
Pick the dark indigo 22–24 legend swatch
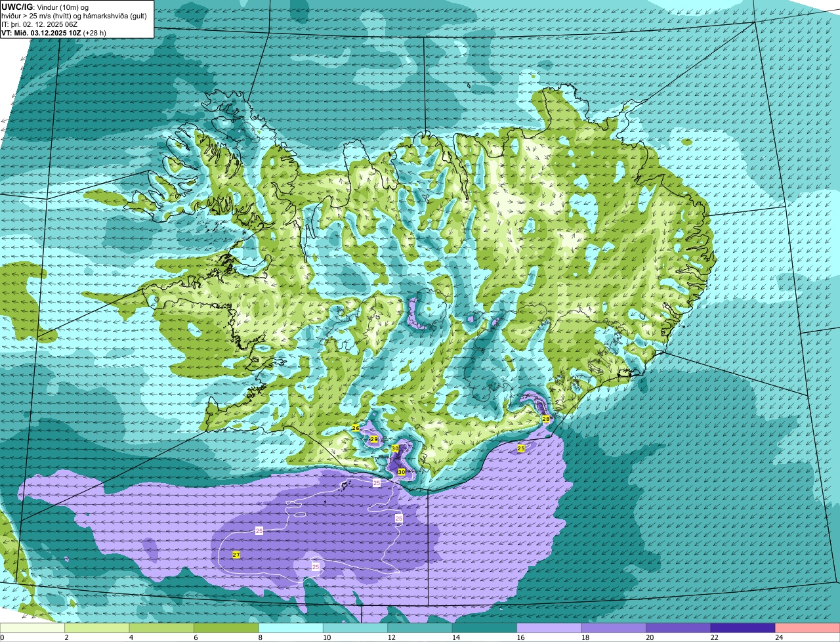[743, 628]
